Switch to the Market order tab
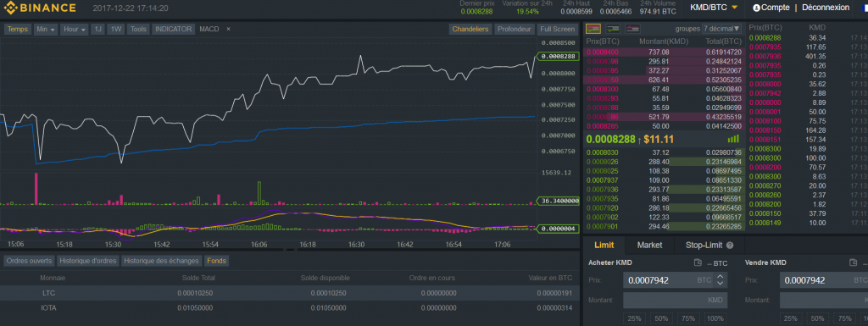Viewport: 868px width, 326px height. [x=650, y=245]
